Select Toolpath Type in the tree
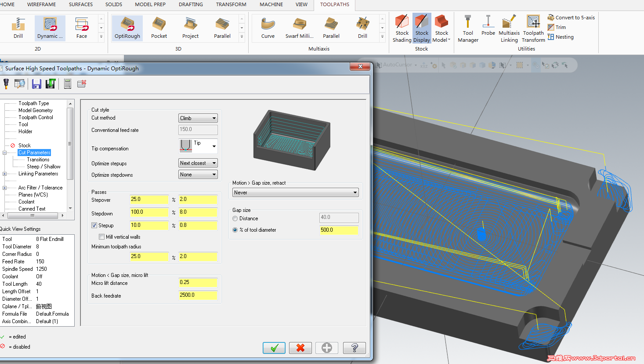The width and height of the screenshot is (644, 364). (34, 103)
